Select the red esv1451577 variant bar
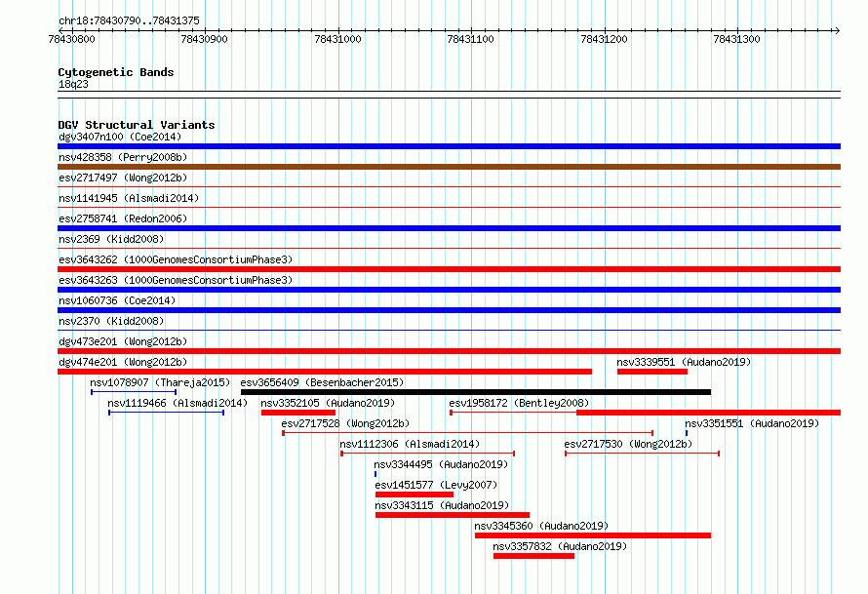The width and height of the screenshot is (868, 594). click(414, 495)
